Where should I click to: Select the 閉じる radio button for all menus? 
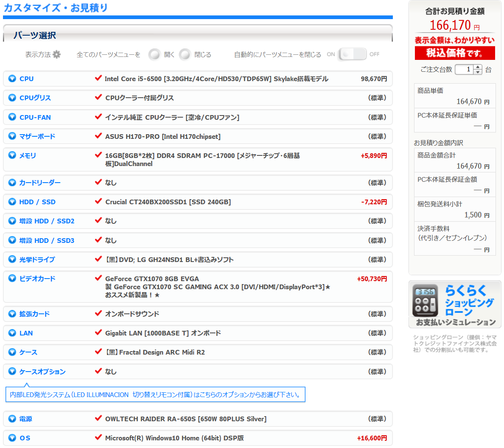(x=185, y=54)
